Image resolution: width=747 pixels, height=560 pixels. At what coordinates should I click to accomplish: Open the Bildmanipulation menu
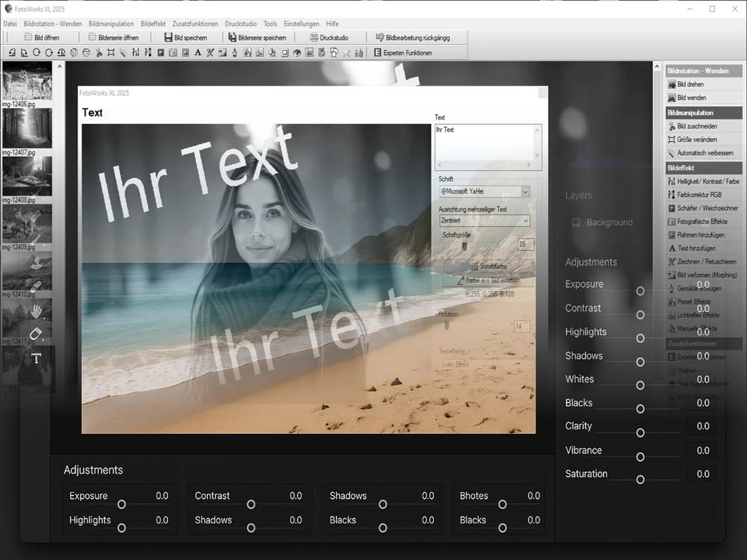[111, 24]
